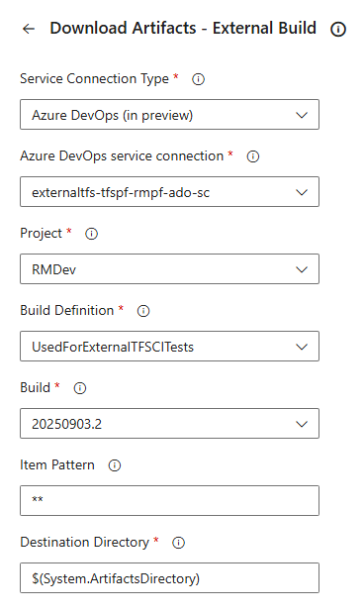The width and height of the screenshot is (364, 613).
Task: Click the Download Artifacts - External Build title
Action: [x=183, y=28]
